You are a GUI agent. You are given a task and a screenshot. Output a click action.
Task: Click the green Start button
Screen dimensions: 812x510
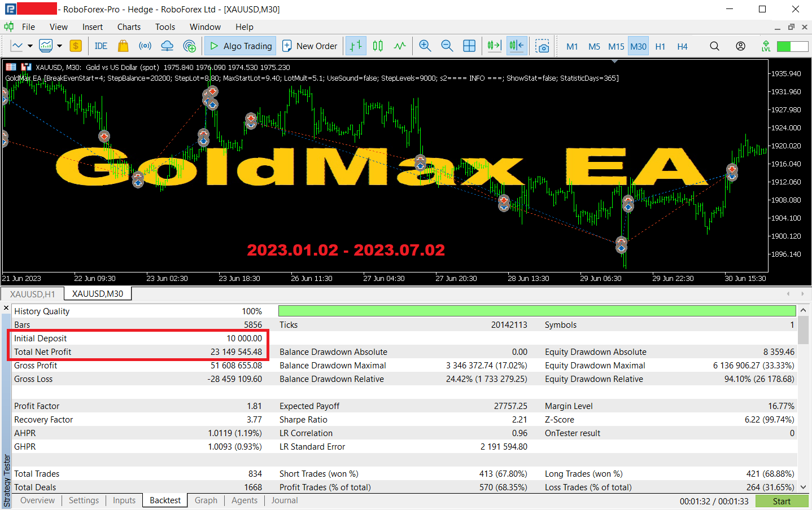782,501
